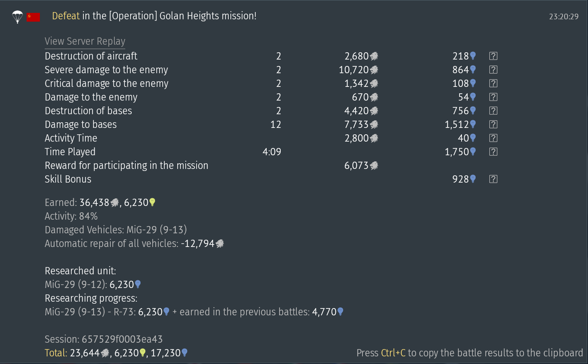Open help icon for Skill Bonus

[x=493, y=179]
